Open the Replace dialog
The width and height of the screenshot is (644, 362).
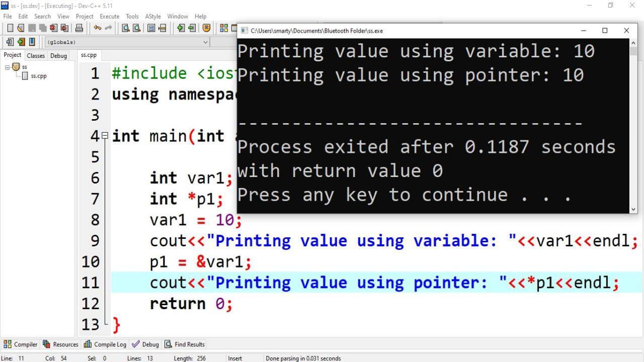(151, 28)
